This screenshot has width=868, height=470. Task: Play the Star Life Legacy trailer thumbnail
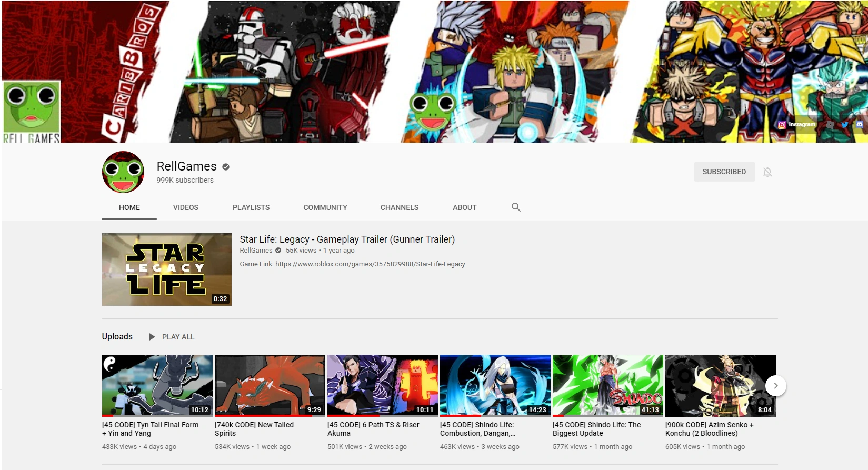(x=167, y=269)
